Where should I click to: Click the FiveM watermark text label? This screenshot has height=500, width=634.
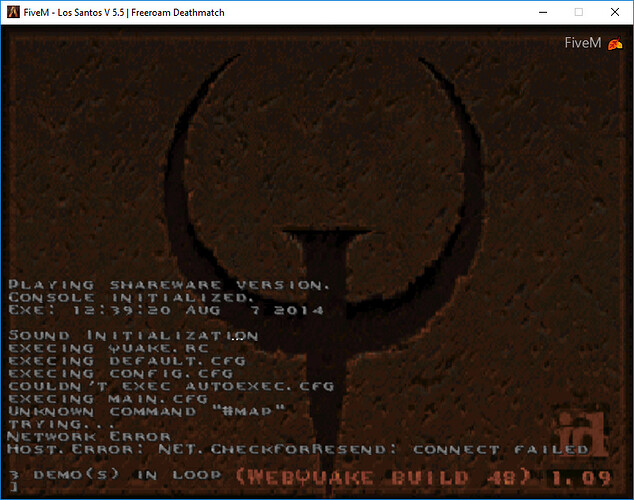[x=583, y=42]
